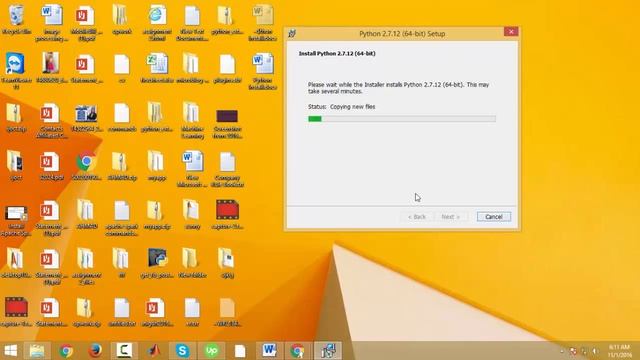Click the Python Setup window title text

click(x=402, y=33)
